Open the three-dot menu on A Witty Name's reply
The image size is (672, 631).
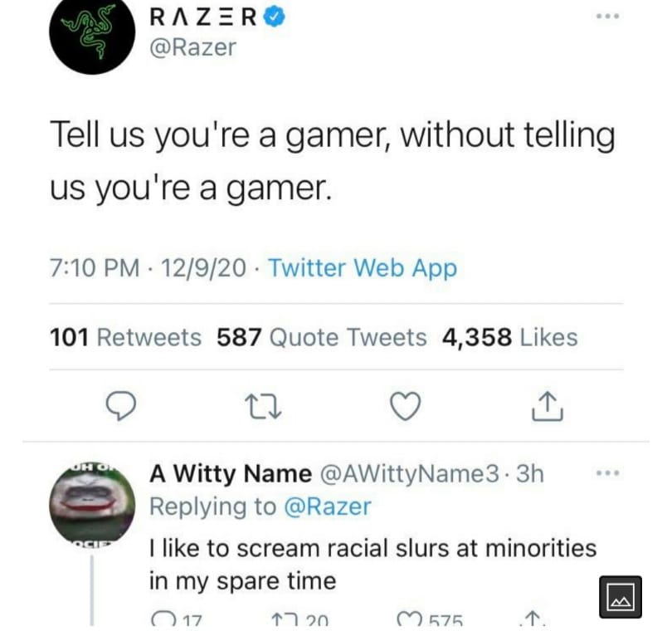608,473
